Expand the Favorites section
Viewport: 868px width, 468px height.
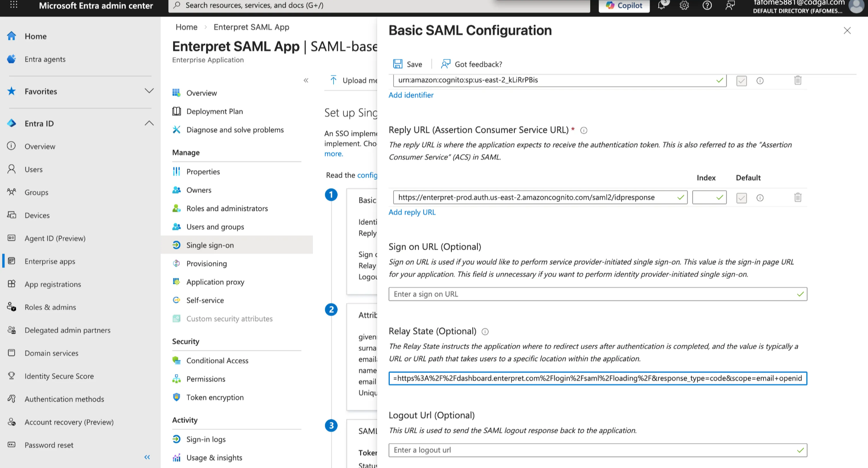(149, 91)
